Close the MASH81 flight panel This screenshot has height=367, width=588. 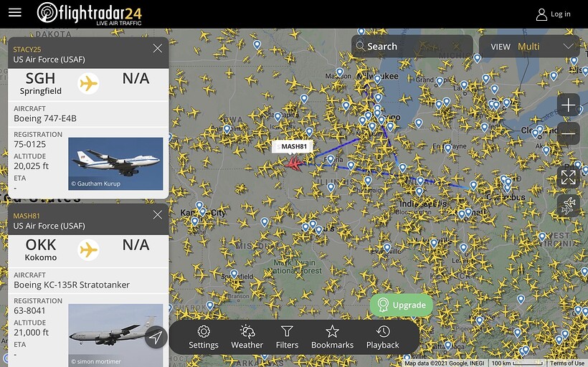pyautogui.click(x=158, y=215)
